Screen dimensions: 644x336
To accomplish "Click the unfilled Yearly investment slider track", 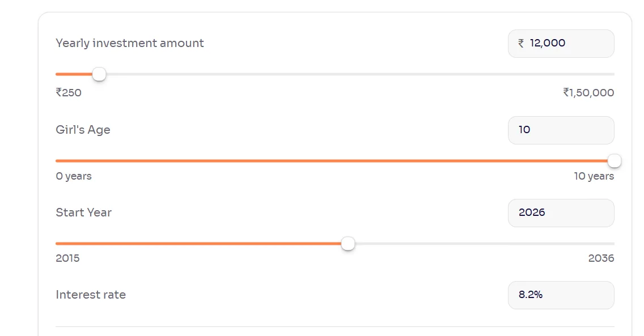I will coord(357,74).
